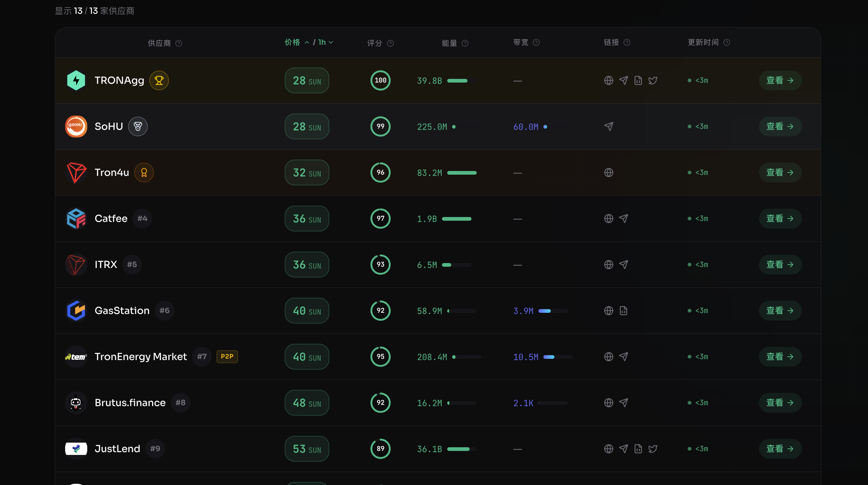Open the 1h duration dropdown
Viewport: 868px width, 485px height.
click(x=326, y=42)
